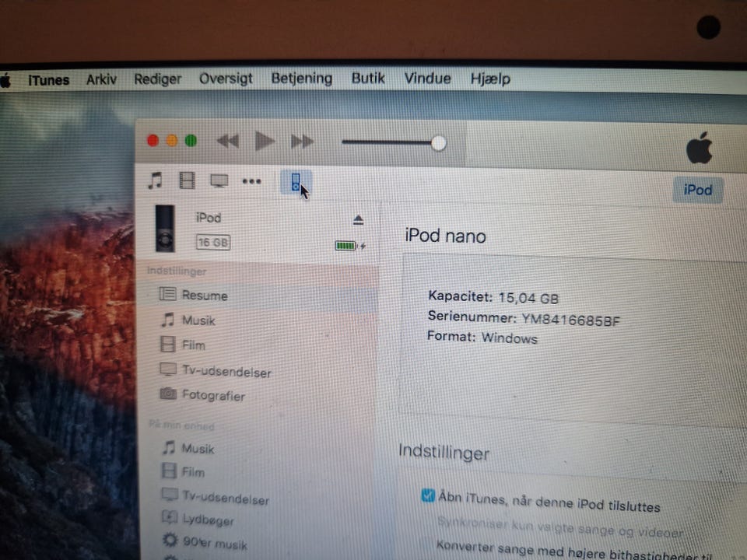Open the Betjening menu
This screenshot has height=560, width=747.
coord(302,78)
